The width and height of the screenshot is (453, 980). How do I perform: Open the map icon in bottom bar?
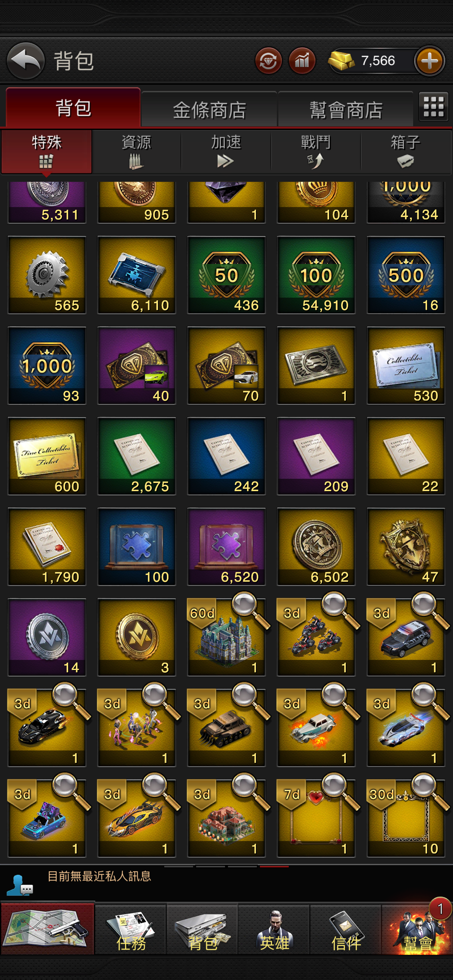click(47, 928)
